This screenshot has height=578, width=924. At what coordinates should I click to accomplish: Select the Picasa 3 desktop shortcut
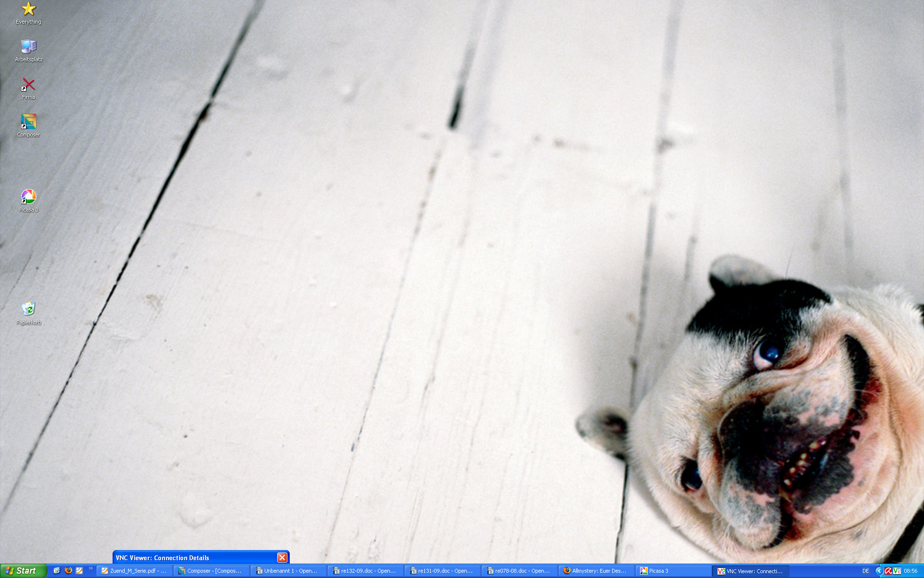28,201
